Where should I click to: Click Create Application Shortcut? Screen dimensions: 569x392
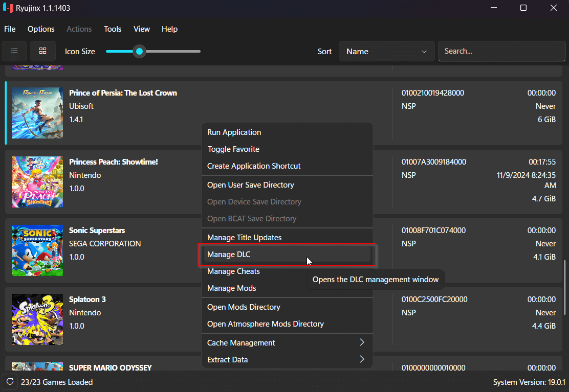pos(287,166)
